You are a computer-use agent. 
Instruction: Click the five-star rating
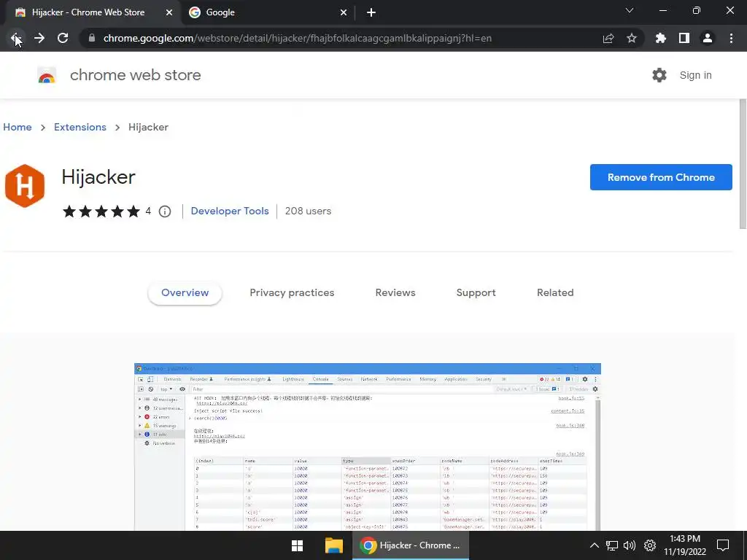pos(101,211)
